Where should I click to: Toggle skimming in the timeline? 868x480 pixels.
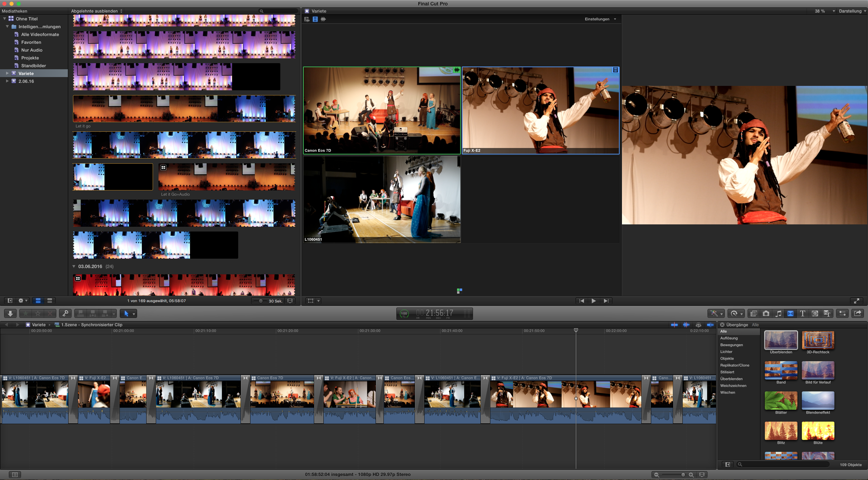[674, 325]
